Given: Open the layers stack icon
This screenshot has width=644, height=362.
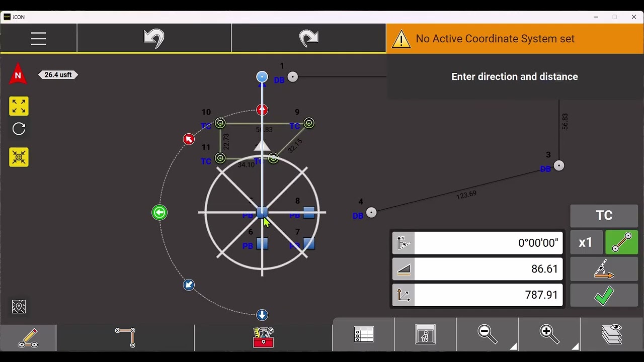Looking at the screenshot, I should [612, 334].
